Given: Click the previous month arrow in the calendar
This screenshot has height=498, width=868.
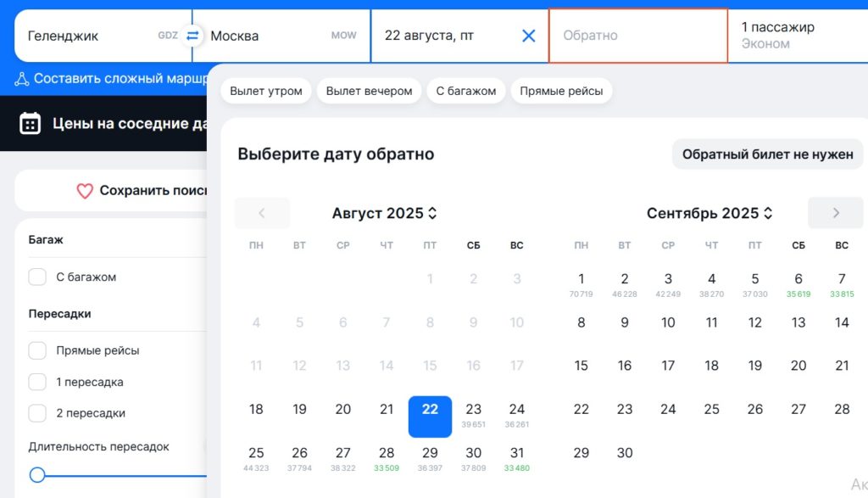Looking at the screenshot, I should (x=262, y=213).
